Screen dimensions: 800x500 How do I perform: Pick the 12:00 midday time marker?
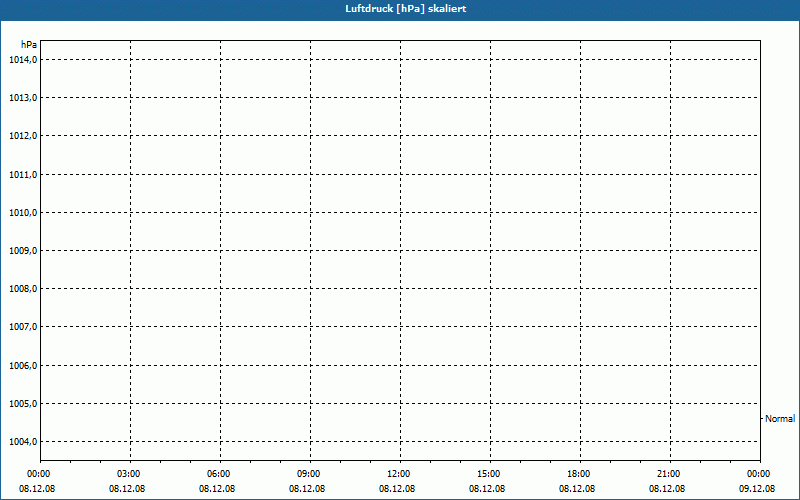pos(399,474)
